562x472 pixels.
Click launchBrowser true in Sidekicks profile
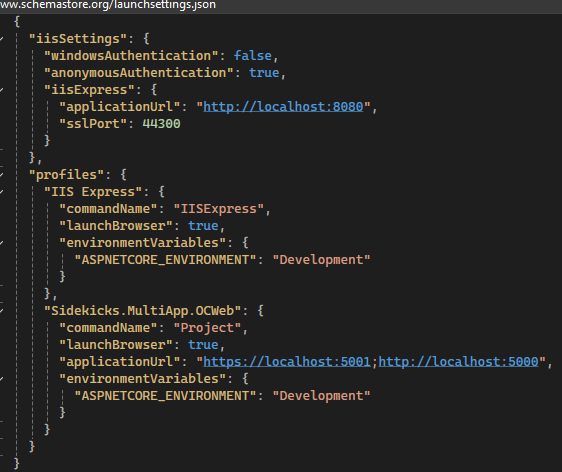pos(203,345)
